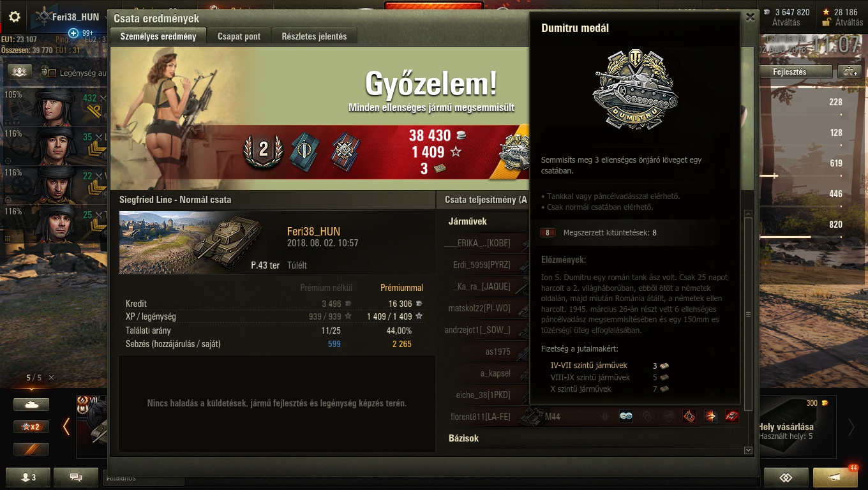868x490 pixels.
Task: Click the Fejlesztés button
Action: [789, 72]
